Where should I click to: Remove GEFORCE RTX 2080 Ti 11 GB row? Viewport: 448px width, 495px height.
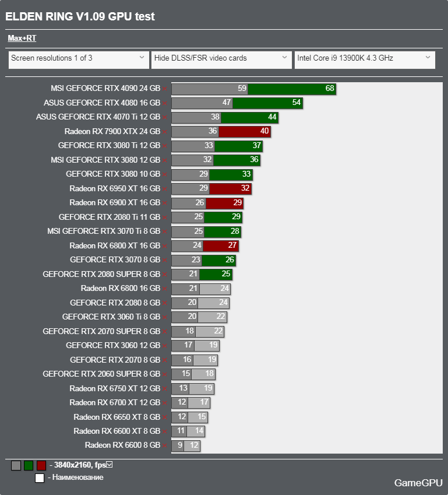(x=165, y=217)
